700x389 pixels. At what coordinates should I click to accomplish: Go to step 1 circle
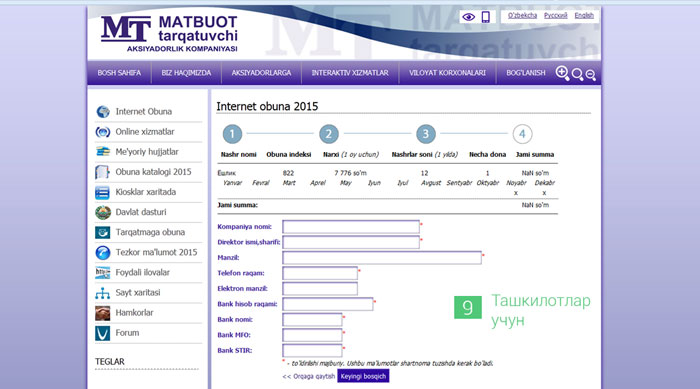pyautogui.click(x=232, y=134)
